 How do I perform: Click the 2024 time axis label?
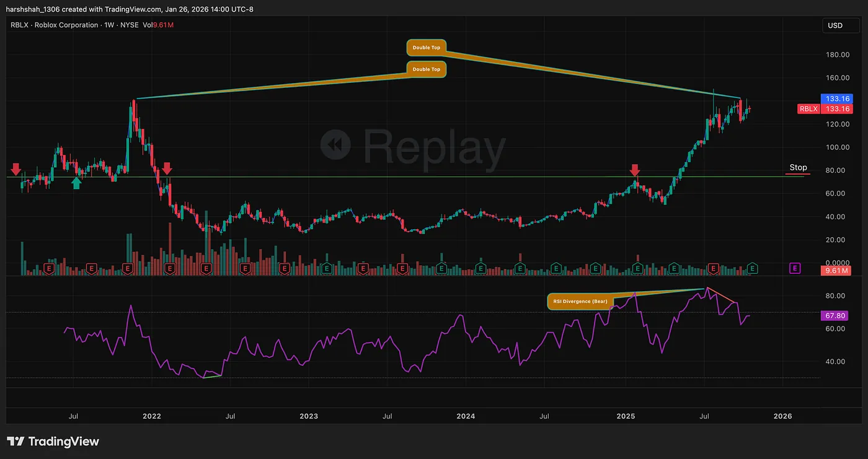pyautogui.click(x=466, y=416)
